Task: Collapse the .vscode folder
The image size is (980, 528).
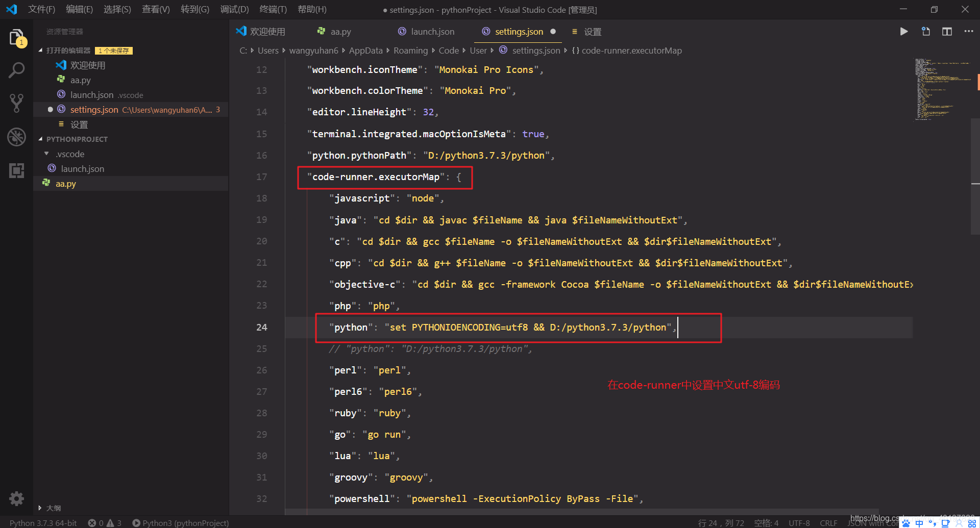Action: click(x=46, y=154)
